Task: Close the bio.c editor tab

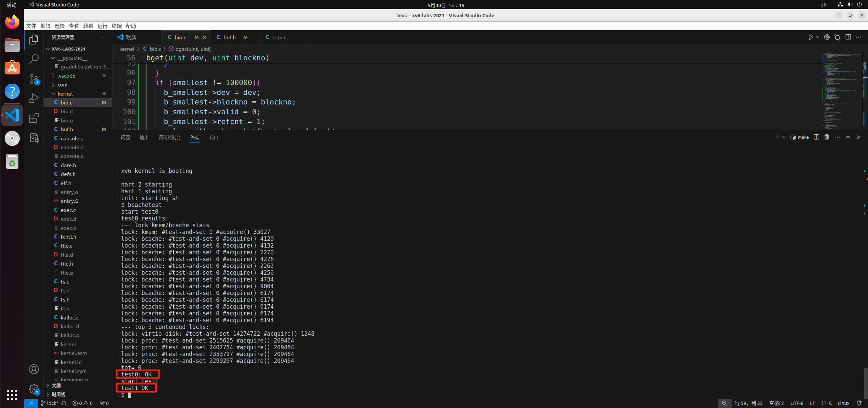Action: [x=205, y=37]
